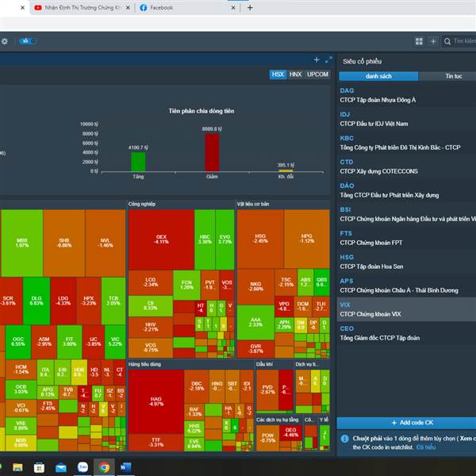This screenshot has height=476, width=476.
Task: Open the grid layout icon
Action: point(419,41)
